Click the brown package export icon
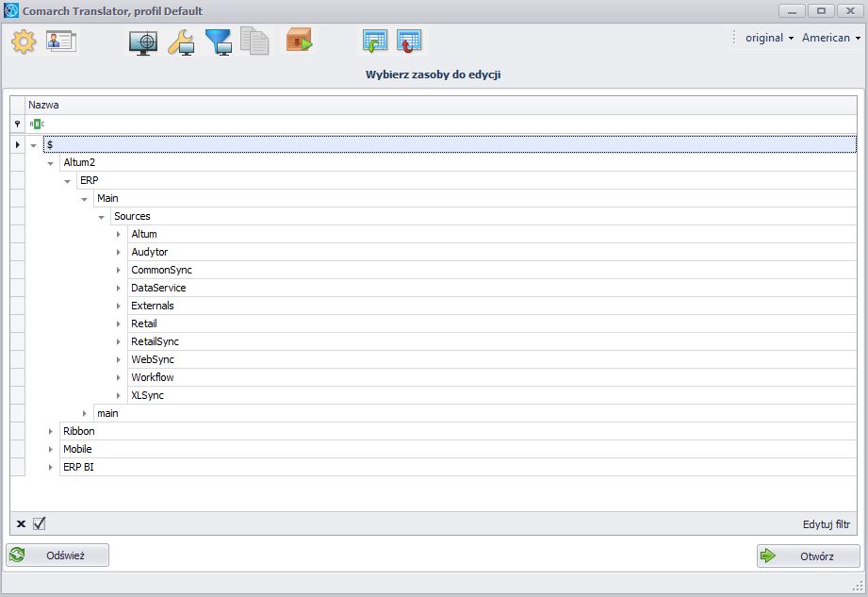This screenshot has height=597, width=868. (x=299, y=41)
